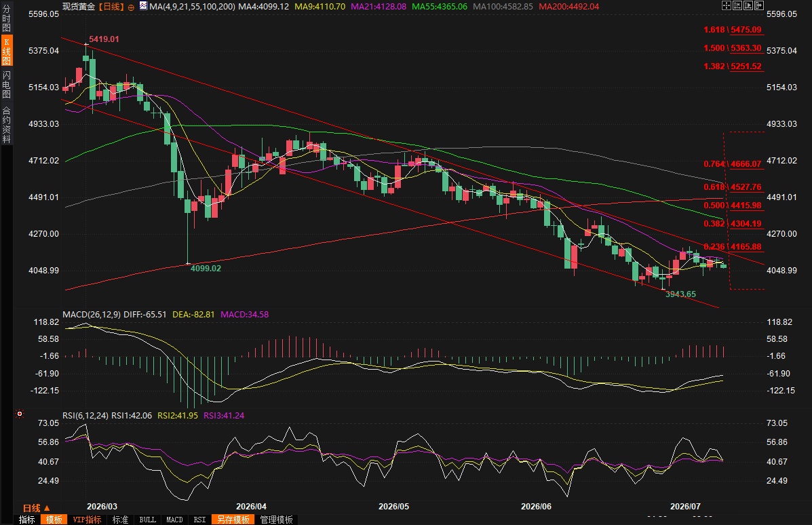Open the 【日线】 period selector in title

click(111, 7)
